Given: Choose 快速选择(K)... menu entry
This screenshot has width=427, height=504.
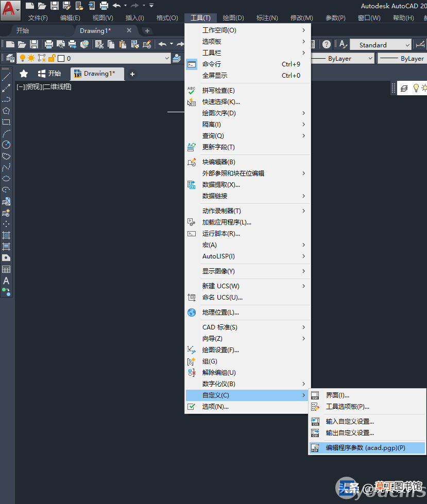Looking at the screenshot, I should [x=248, y=102].
